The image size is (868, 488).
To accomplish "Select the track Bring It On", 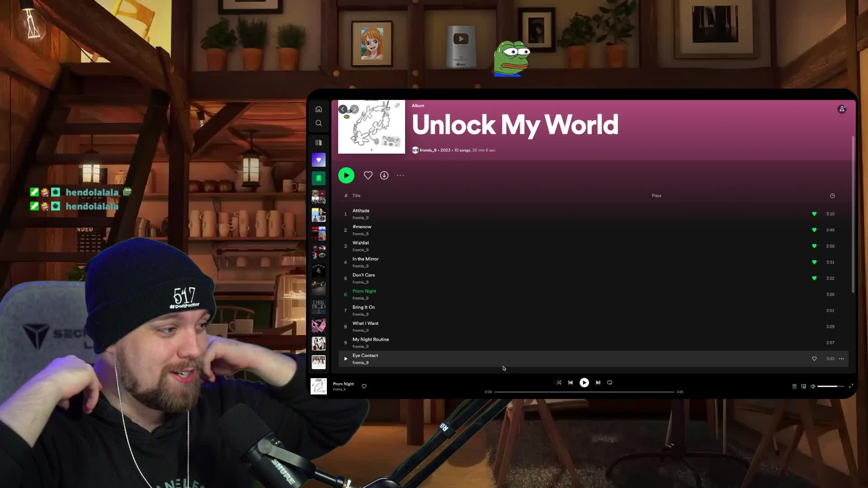I will click(x=364, y=307).
